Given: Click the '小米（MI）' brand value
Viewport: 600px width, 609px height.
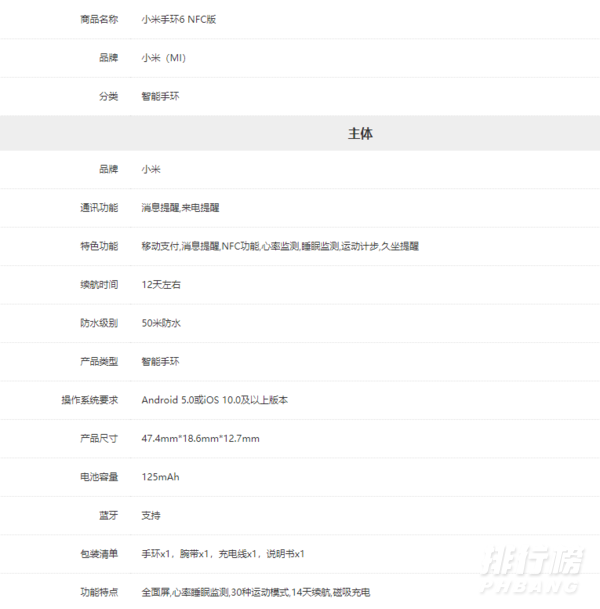Looking at the screenshot, I should coord(164,58).
